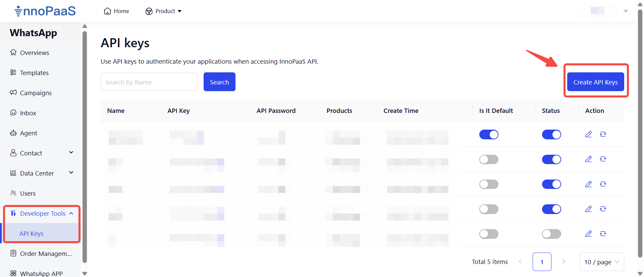This screenshot has width=644, height=277.
Task: Click the next page arrow
Action: coord(563,262)
